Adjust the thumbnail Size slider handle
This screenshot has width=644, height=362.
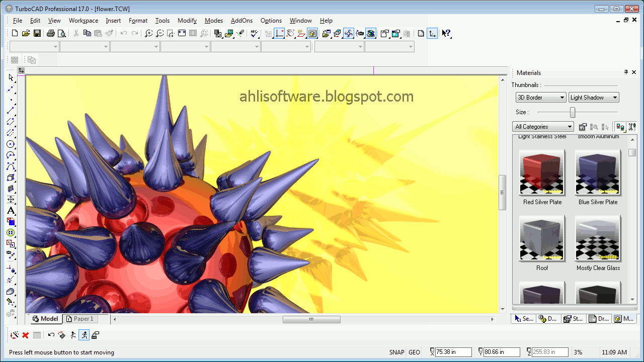573,112
